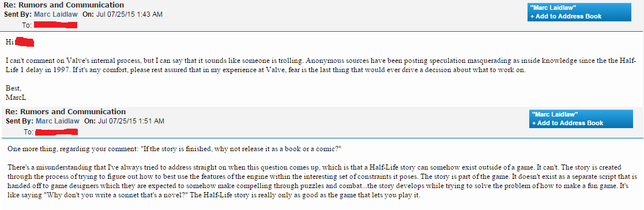Select the first "Re: Rumors and Communication" subject
This screenshot has width=644, height=210.
(x=63, y=5)
